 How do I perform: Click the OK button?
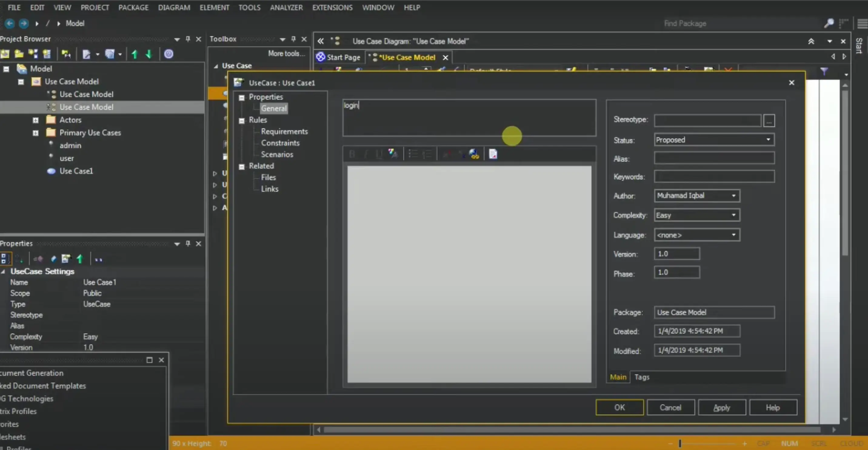619,407
